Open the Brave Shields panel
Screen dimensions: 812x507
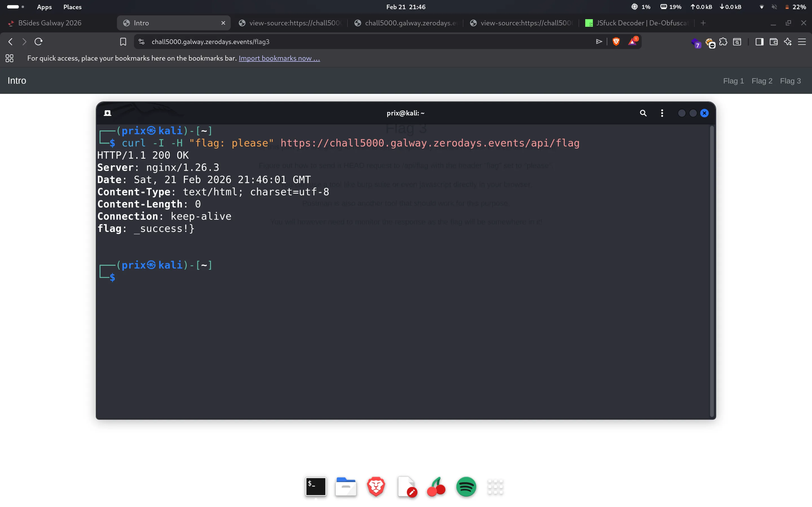click(x=616, y=41)
